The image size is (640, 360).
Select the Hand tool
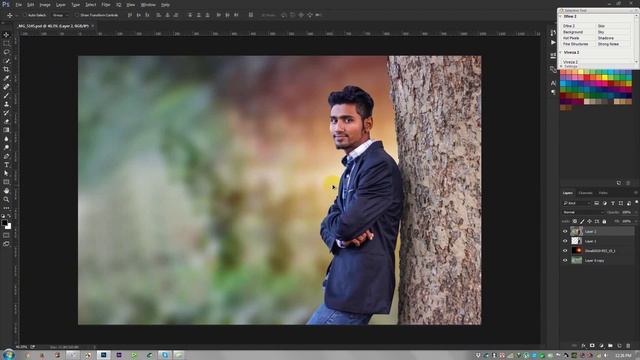[6, 191]
